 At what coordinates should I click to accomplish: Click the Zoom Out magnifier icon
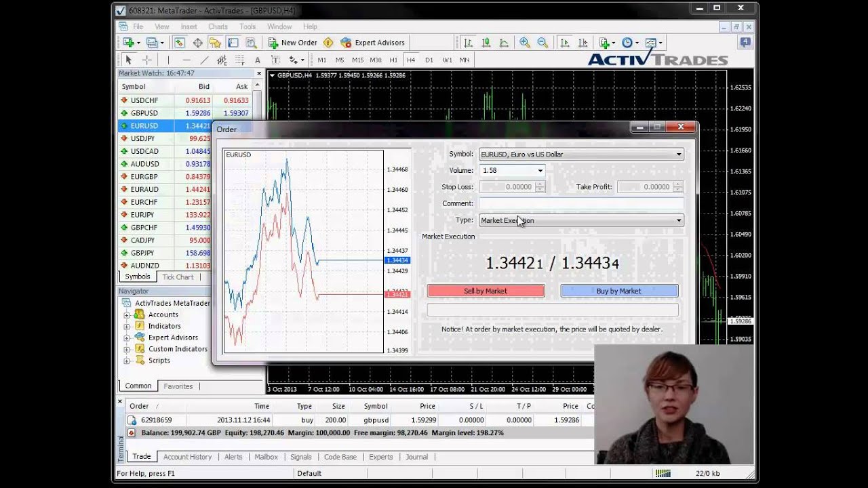[542, 43]
